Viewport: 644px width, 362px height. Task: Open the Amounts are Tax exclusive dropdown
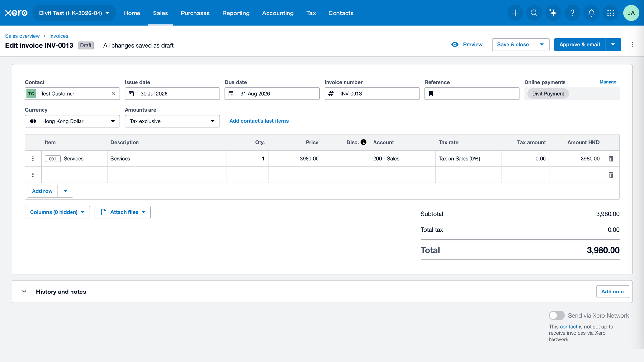pyautogui.click(x=172, y=121)
